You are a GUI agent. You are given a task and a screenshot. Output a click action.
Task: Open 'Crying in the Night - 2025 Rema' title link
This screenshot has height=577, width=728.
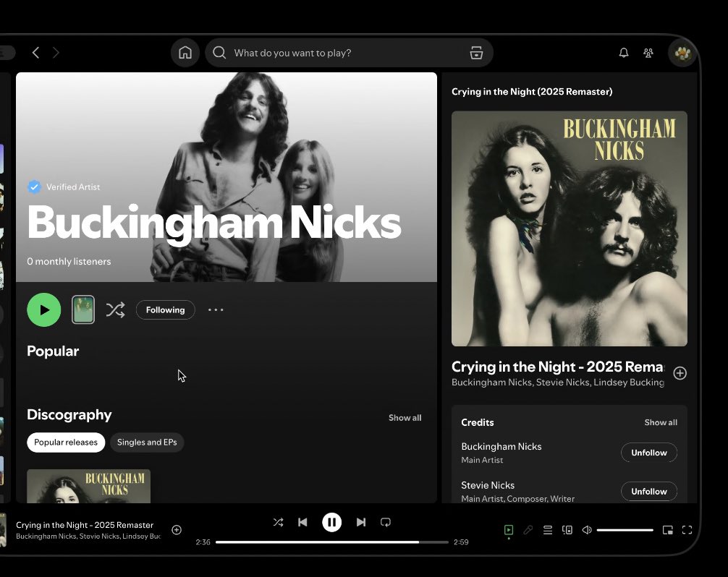click(558, 367)
